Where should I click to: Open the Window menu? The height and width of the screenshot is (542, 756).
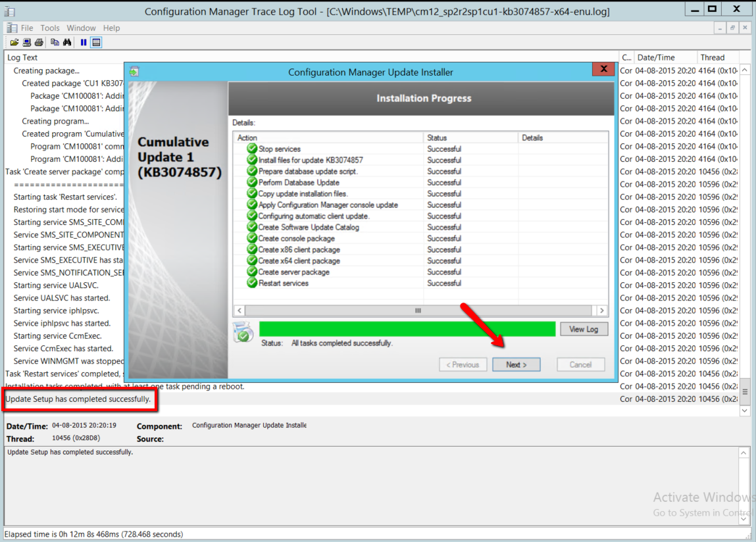point(81,28)
